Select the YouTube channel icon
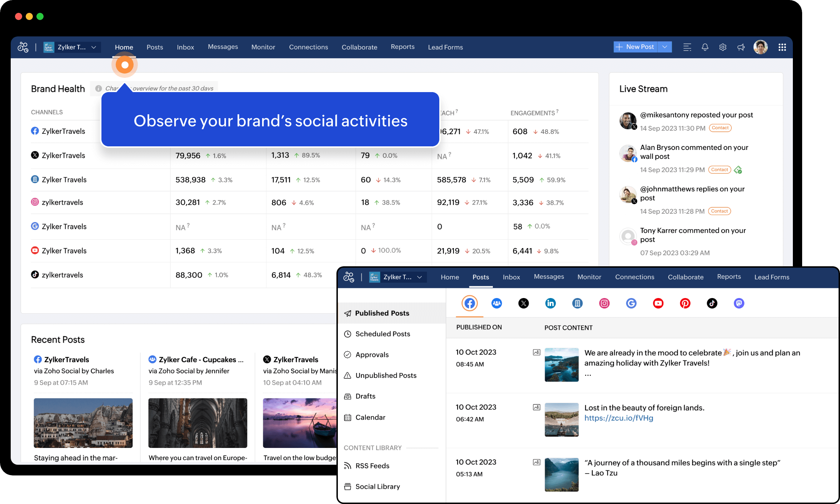Screen dimensions: 840x504 pos(658,303)
